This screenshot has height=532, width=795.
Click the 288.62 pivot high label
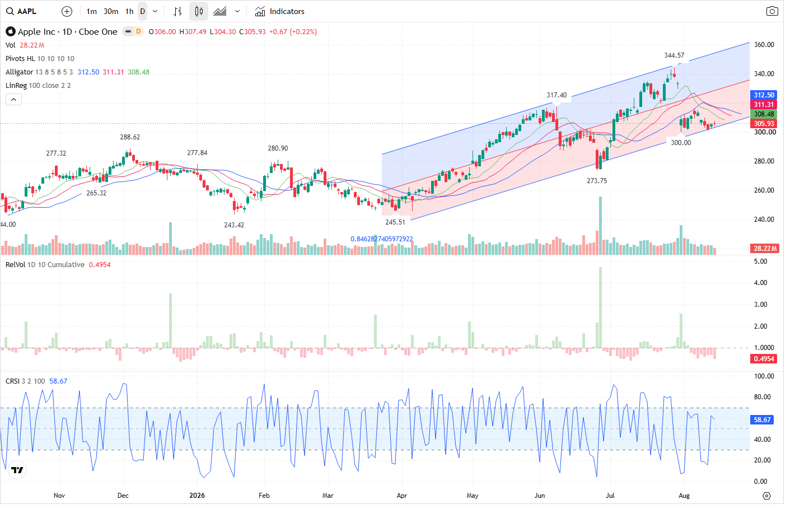pyautogui.click(x=130, y=137)
